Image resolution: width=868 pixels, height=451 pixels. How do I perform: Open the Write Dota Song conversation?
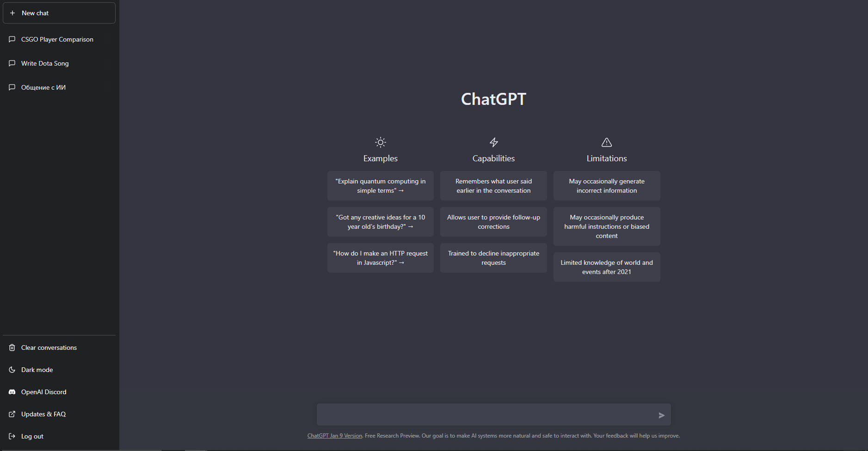[x=59, y=63]
